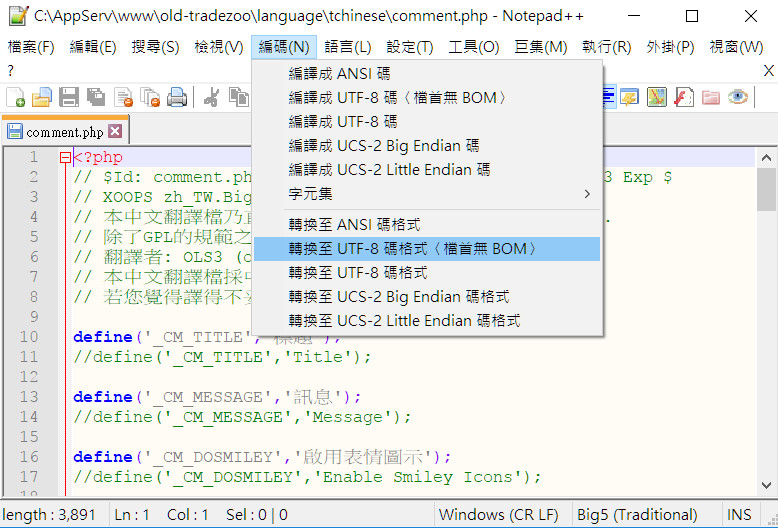This screenshot has height=528, width=778.
Task: Expand the 字元集 submenu arrow
Action: (587, 194)
